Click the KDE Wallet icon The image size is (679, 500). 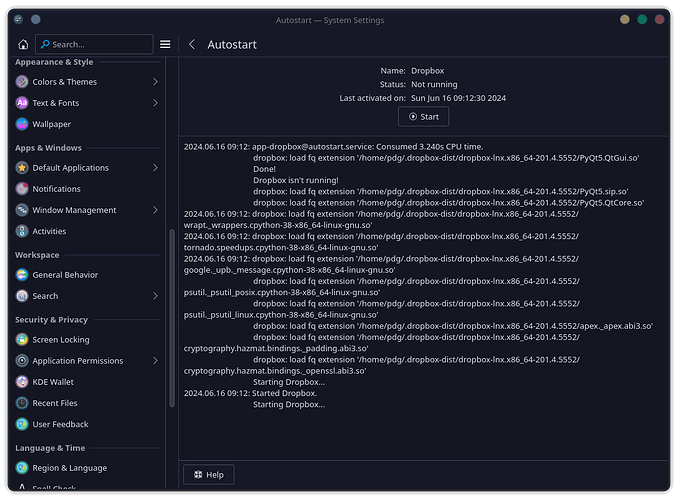[22, 382]
